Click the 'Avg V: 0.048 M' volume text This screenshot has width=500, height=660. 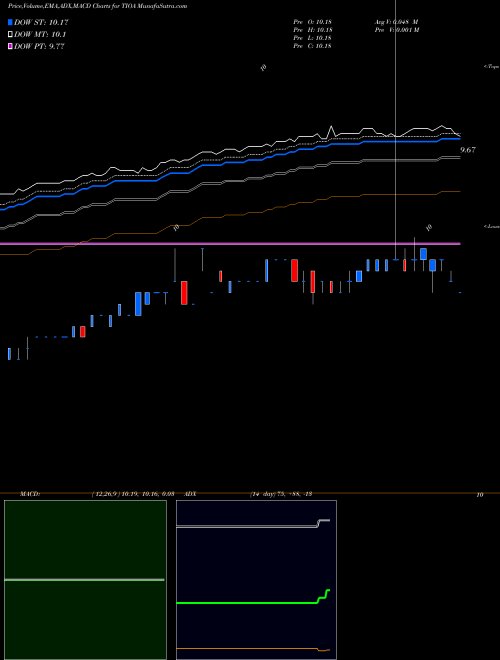point(396,22)
